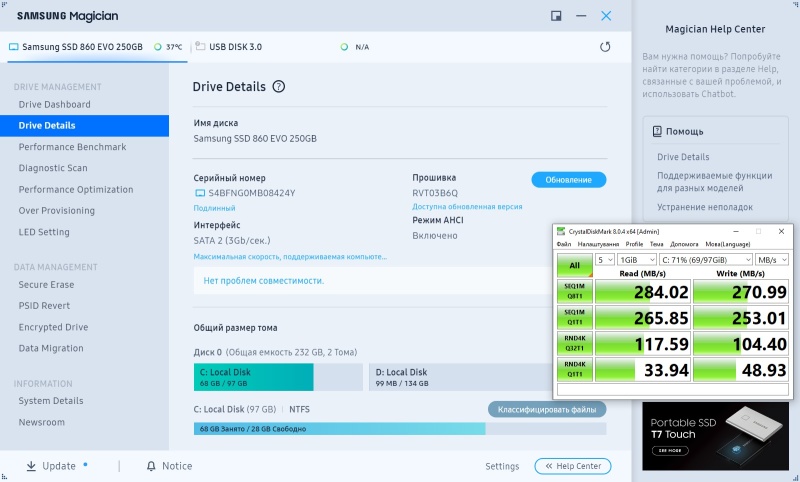The image size is (800, 482).
Task: Click the Portable SSD T7 Touch banner
Action: 715,436
